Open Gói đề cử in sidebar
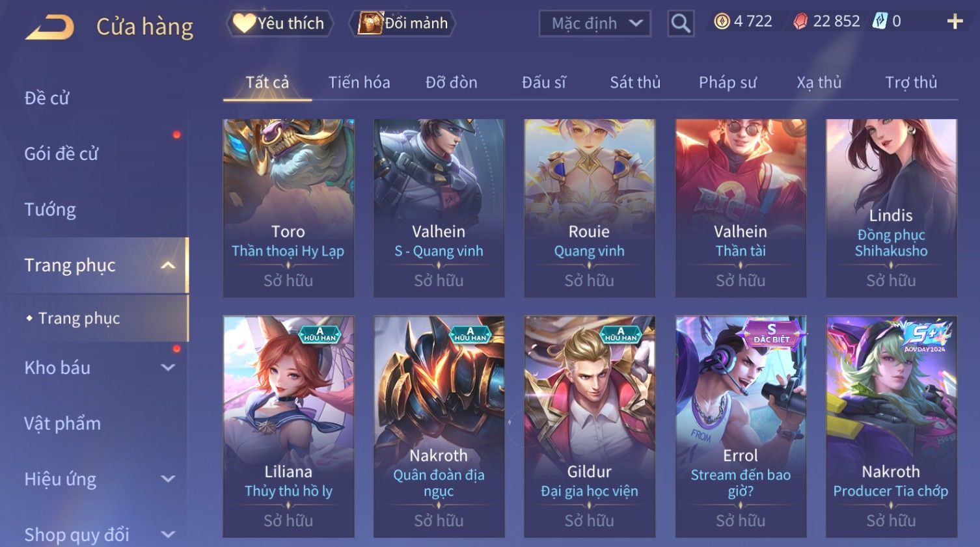This screenshot has width=980, height=547. click(61, 154)
